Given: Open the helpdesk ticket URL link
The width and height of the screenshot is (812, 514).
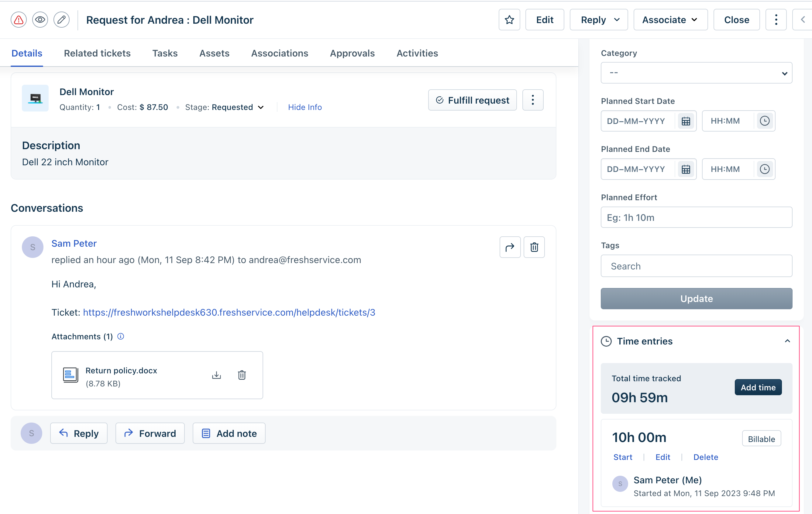Looking at the screenshot, I should pos(229,313).
